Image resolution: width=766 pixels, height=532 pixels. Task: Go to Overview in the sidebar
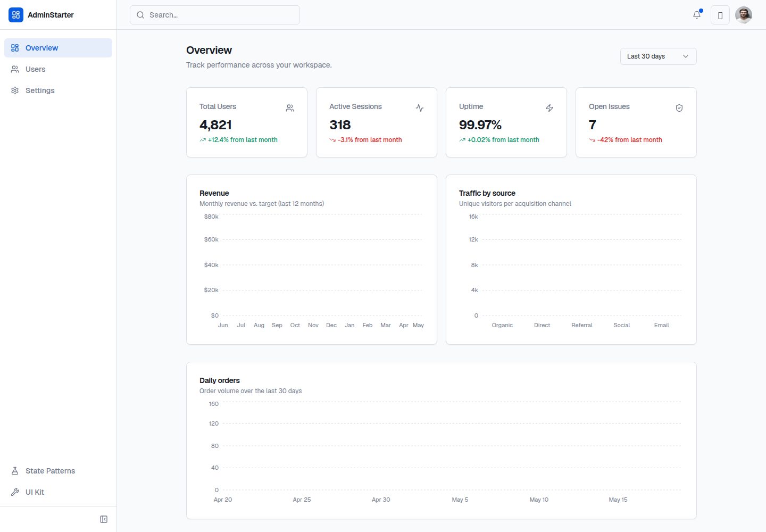(59, 48)
